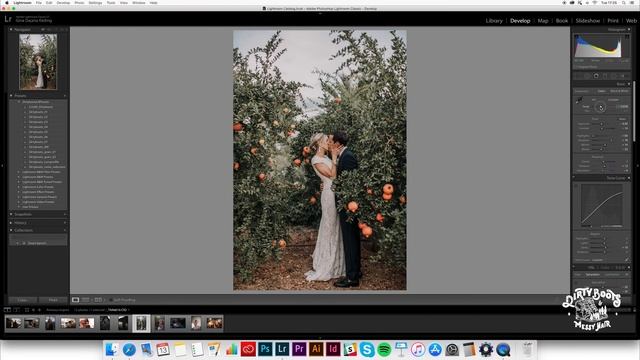The width and height of the screenshot is (640, 360).
Task: Launch InDesign from the Dock
Action: pos(333,349)
